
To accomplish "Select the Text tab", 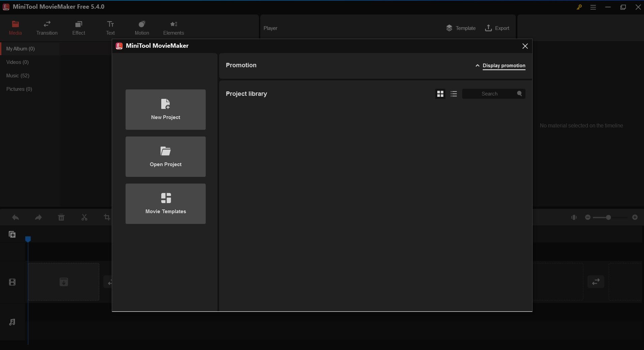I will (x=110, y=28).
